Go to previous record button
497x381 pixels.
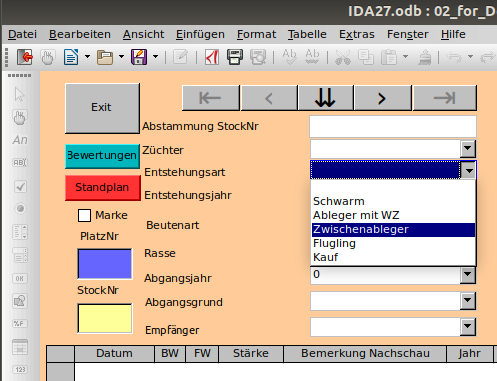(x=269, y=98)
